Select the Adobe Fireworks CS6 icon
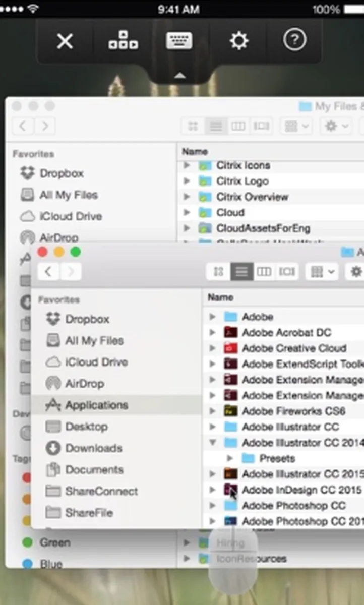The image size is (364, 605). (230, 411)
